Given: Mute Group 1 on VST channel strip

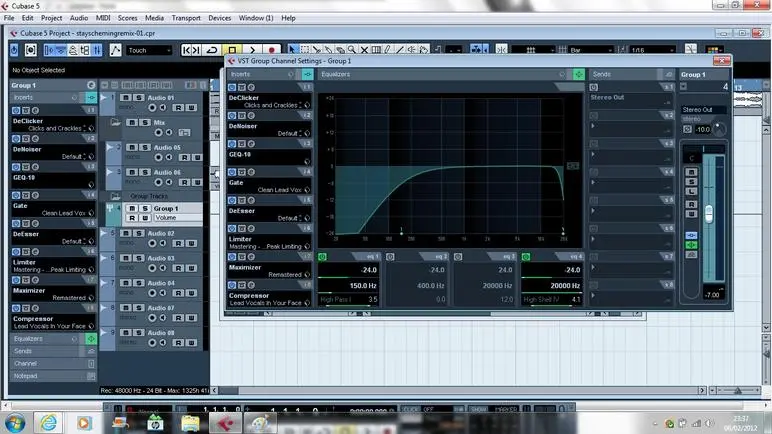Looking at the screenshot, I should coord(691,172).
